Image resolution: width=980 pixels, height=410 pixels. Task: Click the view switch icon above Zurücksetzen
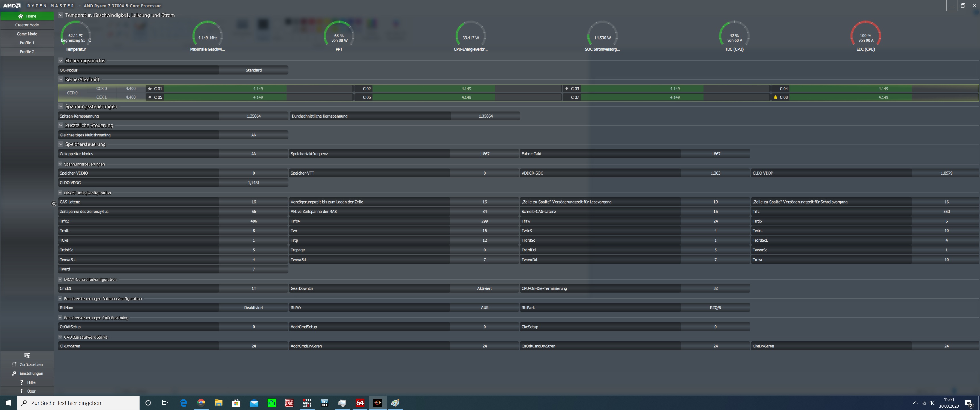27,355
